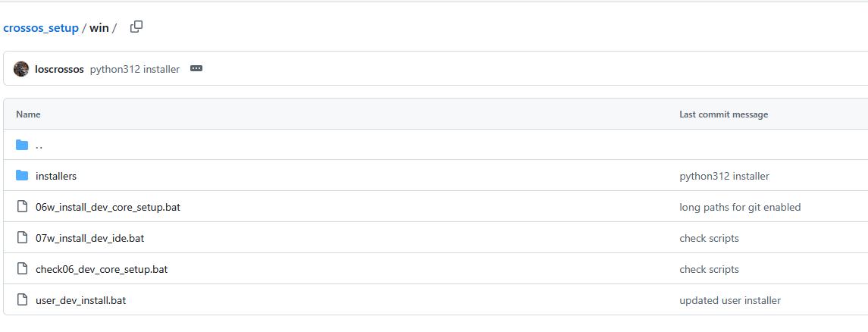Click the user_dev_install.bat file icon
This screenshot has width=868, height=332.
coord(22,300)
